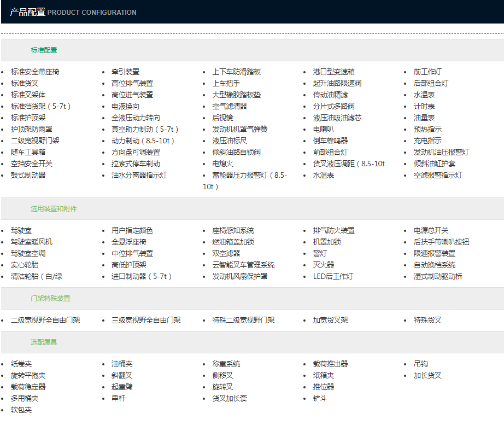Select the 载荷推出器 attachment
This screenshot has height=425, width=504.
coord(330,364)
